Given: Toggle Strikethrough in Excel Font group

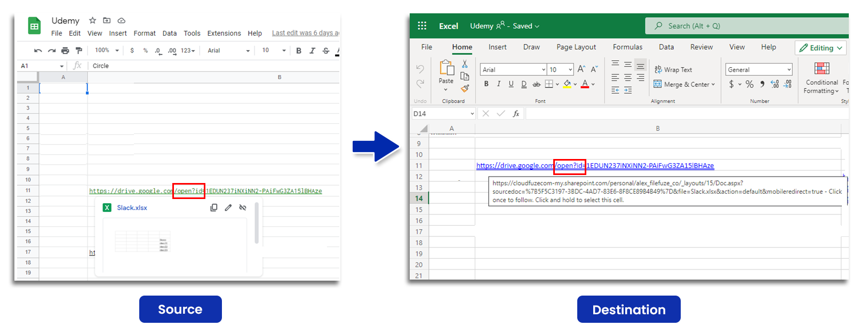Looking at the screenshot, I should [x=537, y=84].
